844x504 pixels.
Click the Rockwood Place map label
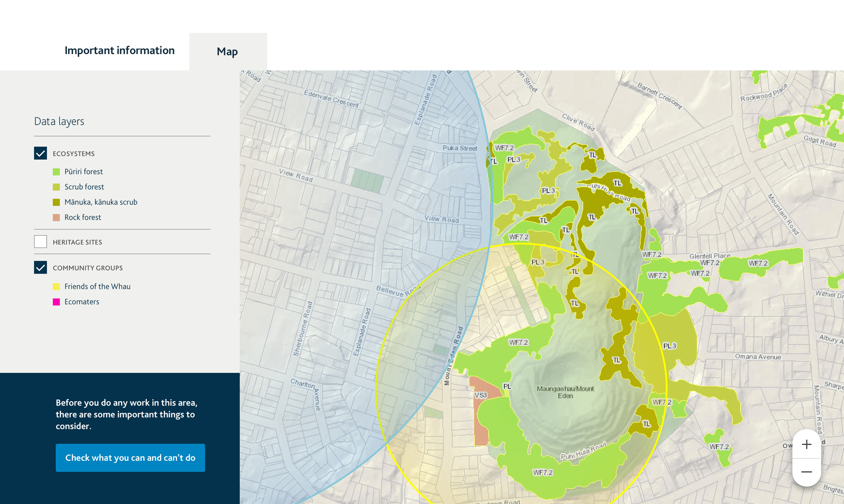point(764,93)
